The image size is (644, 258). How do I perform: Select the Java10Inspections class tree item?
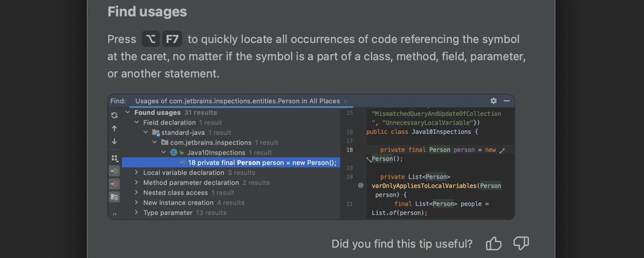pos(216,153)
